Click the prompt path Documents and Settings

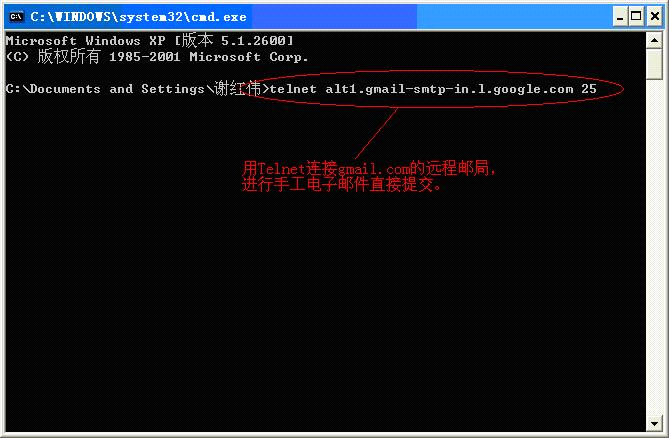(x=117, y=89)
